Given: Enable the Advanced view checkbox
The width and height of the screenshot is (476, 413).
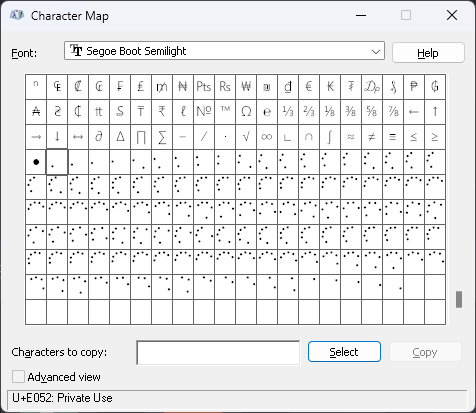Looking at the screenshot, I should 18,377.
